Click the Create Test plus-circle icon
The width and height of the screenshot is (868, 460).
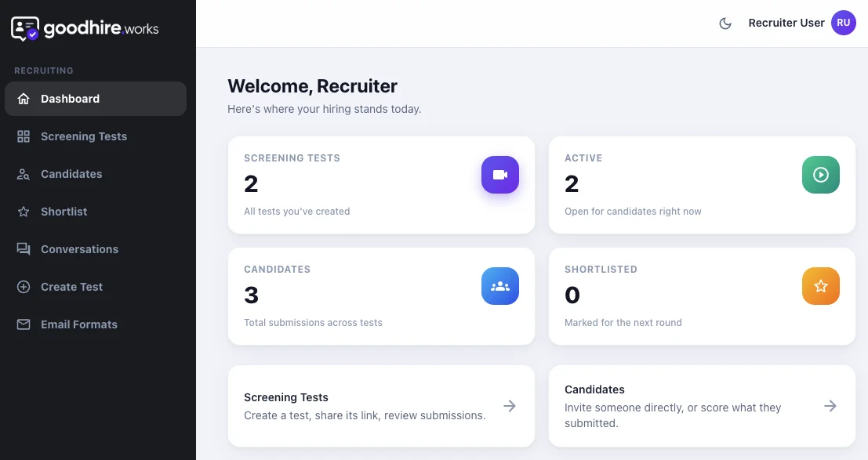point(24,287)
